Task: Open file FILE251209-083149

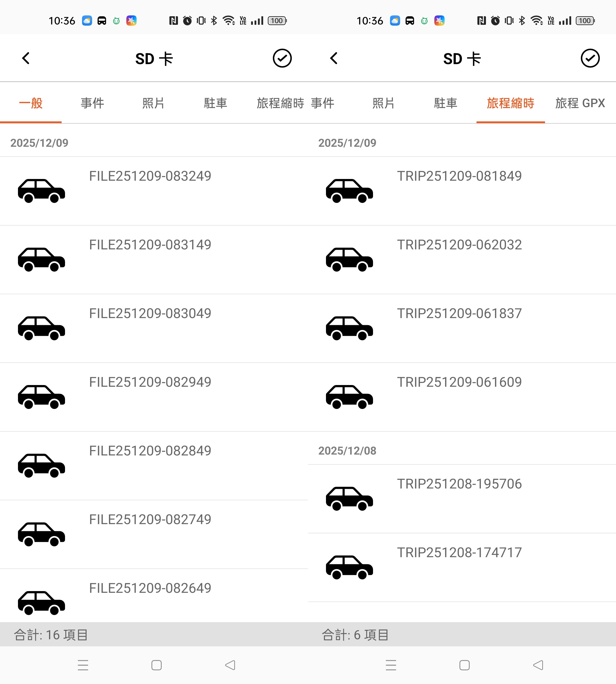Action: point(150,245)
